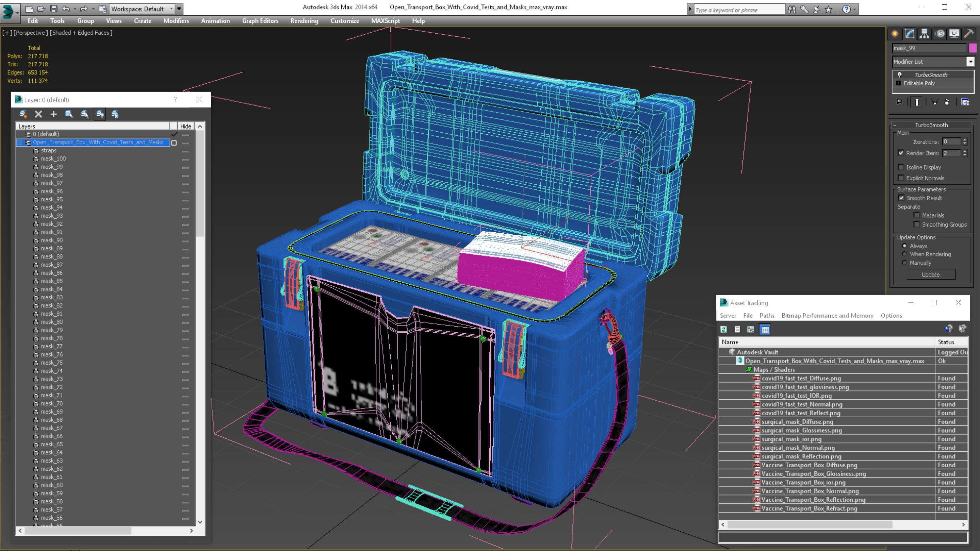980x551 pixels.
Task: Click the Tree View icon in Asset Tracking
Action: [751, 329]
